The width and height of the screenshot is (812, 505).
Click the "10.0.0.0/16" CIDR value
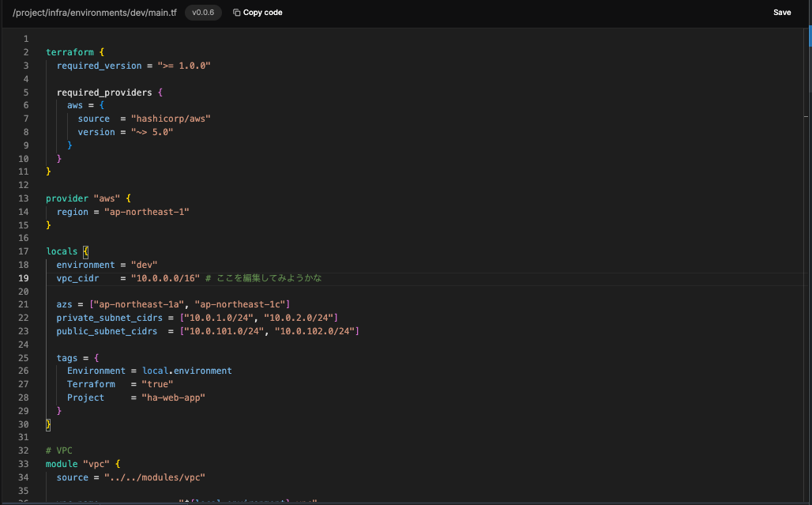[165, 278]
